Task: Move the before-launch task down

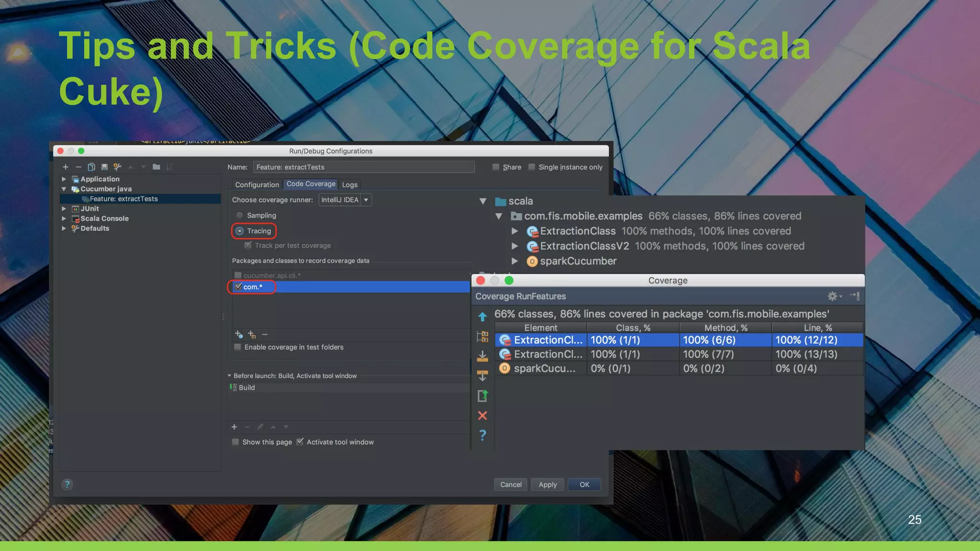Action: pos(286,427)
